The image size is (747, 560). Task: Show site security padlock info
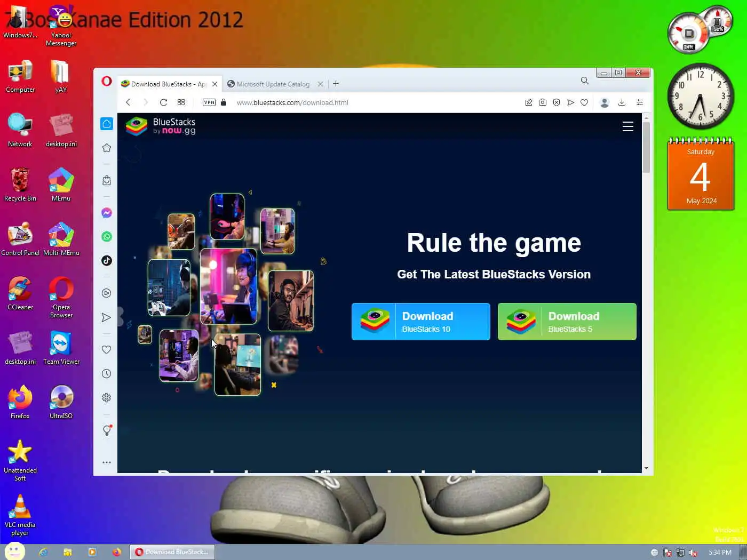click(224, 102)
